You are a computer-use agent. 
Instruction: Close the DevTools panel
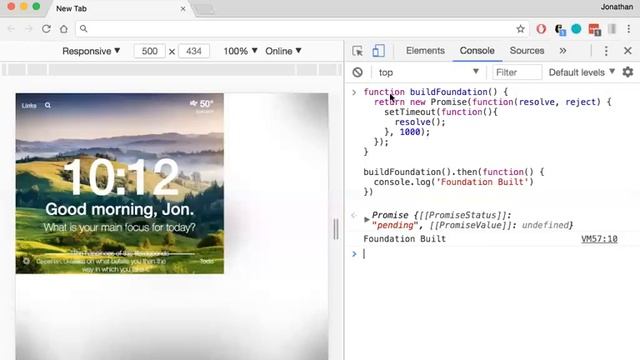[x=628, y=51]
